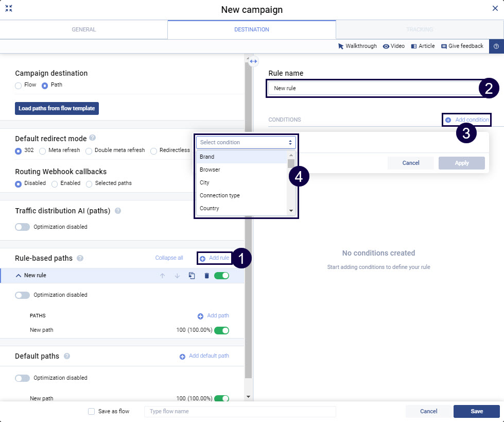Open the blue help question mark button

click(x=496, y=46)
